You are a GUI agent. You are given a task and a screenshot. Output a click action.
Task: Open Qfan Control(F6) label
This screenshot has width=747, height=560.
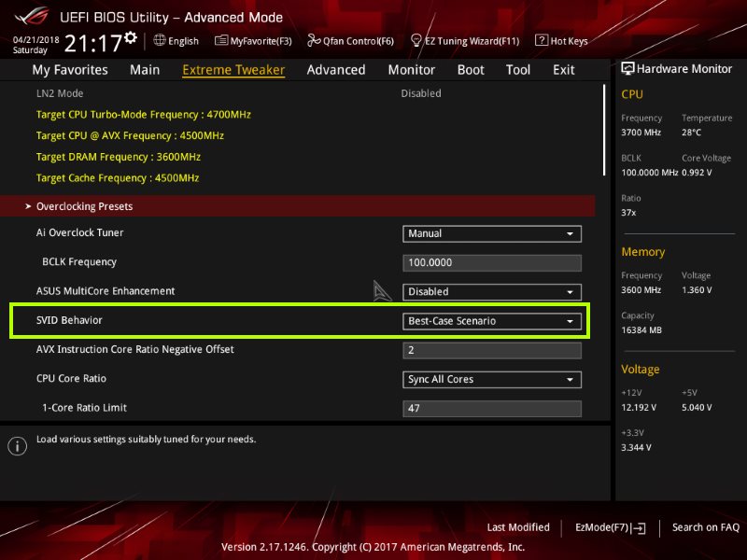pos(359,41)
